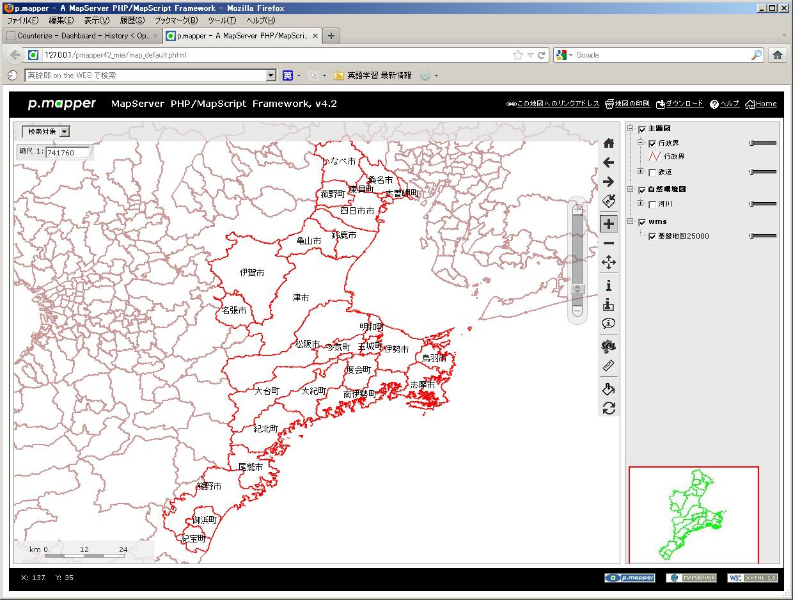Adjust the 基盤地図25000 transparency slider
The height and width of the screenshot is (600, 793).
(x=752, y=237)
